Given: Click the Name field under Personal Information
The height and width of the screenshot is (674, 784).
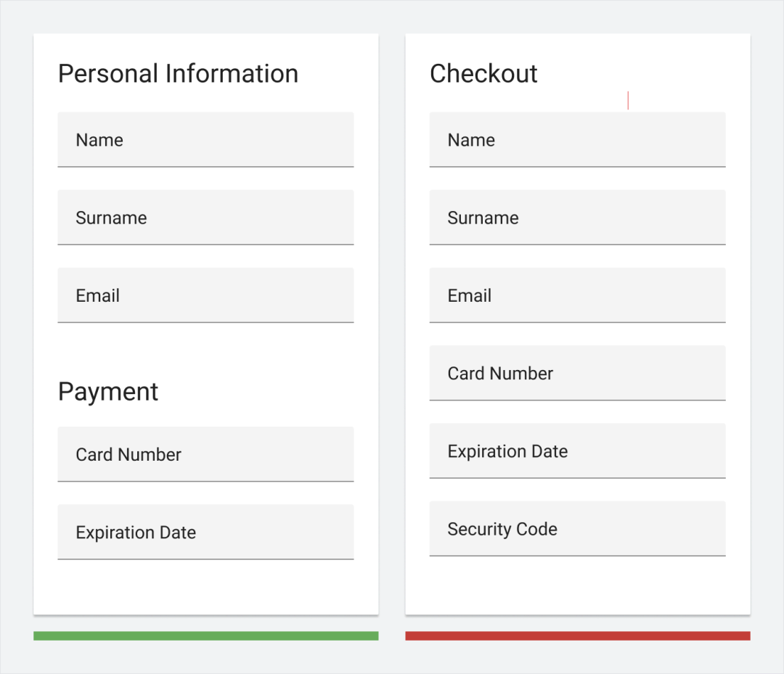Looking at the screenshot, I should tap(205, 139).
